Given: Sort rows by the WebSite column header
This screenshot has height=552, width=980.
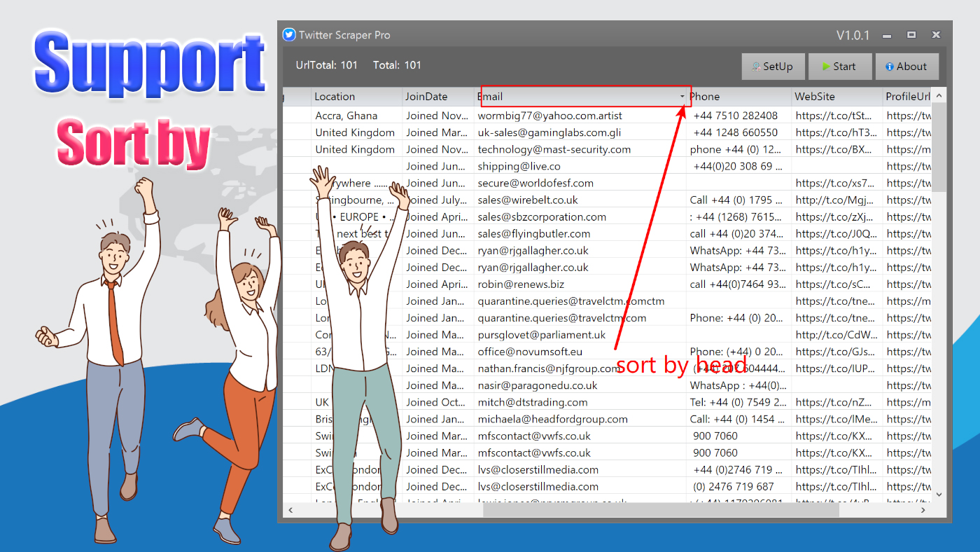Looking at the screenshot, I should (837, 97).
